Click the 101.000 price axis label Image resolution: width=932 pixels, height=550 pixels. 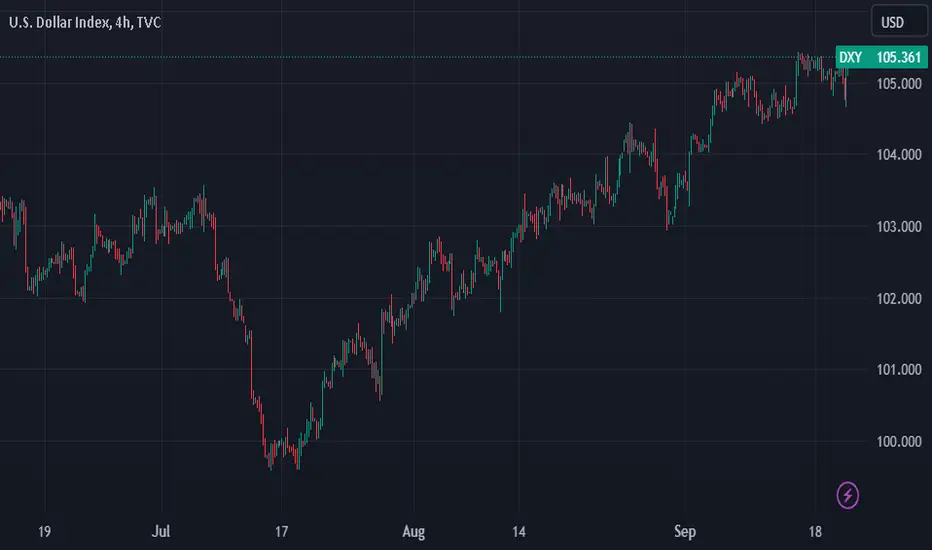[899, 370]
